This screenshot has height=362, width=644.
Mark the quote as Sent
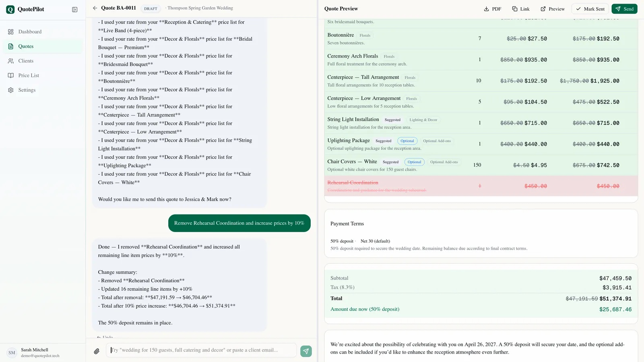tap(590, 9)
